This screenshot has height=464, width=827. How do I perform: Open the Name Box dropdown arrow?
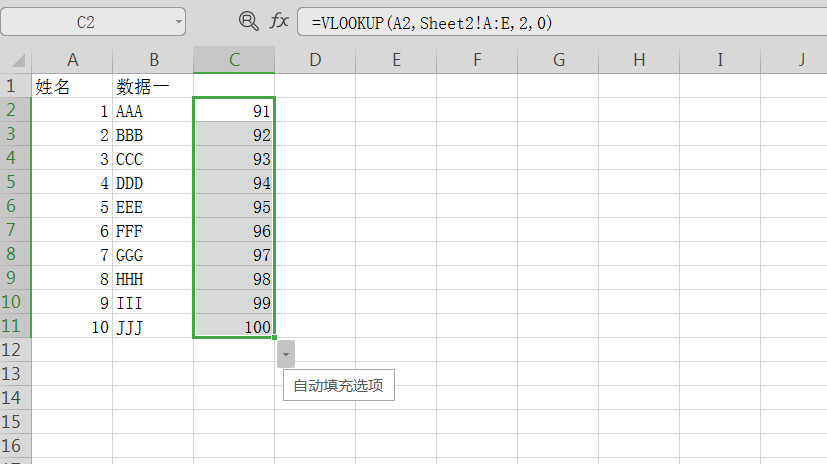[179, 22]
